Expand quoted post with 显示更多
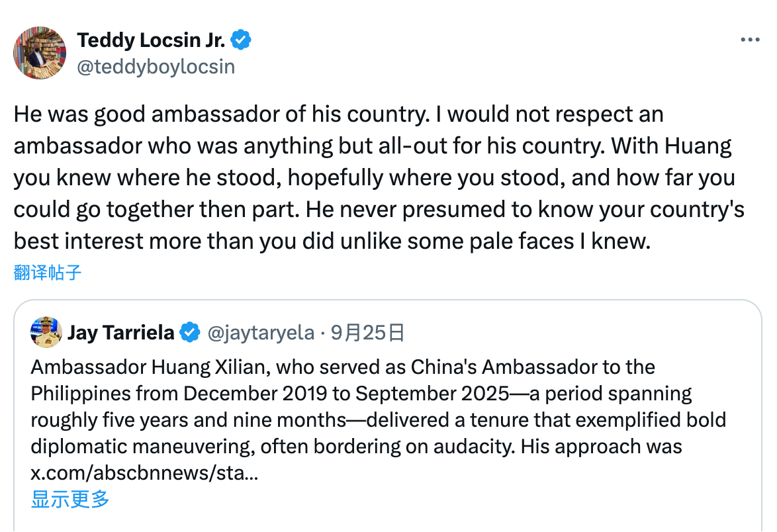777x532 pixels. coord(70,500)
